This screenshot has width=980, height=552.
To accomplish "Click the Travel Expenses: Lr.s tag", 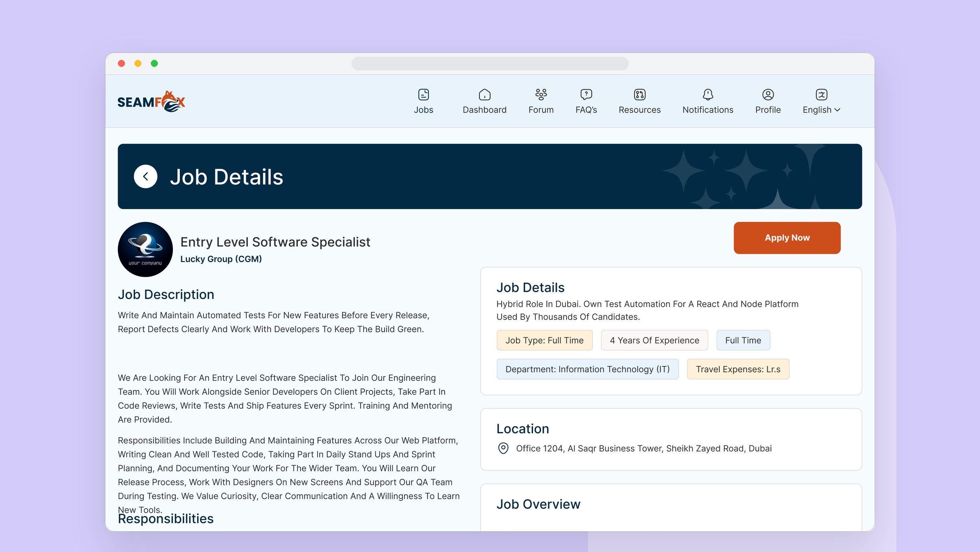I will (738, 369).
